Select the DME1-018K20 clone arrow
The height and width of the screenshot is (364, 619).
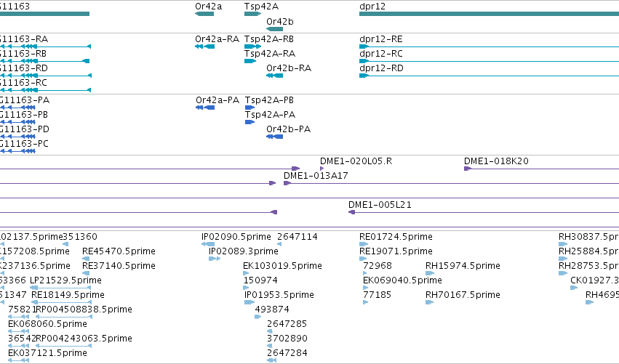468,169
